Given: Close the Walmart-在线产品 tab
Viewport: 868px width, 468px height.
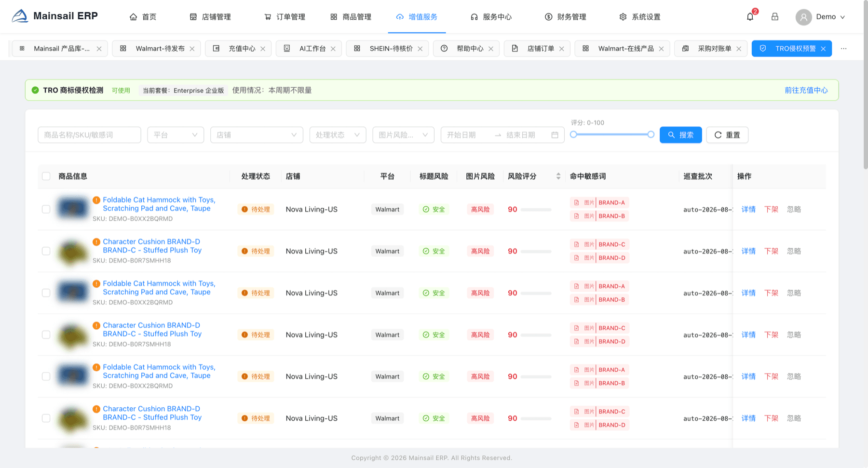Looking at the screenshot, I should click(661, 49).
